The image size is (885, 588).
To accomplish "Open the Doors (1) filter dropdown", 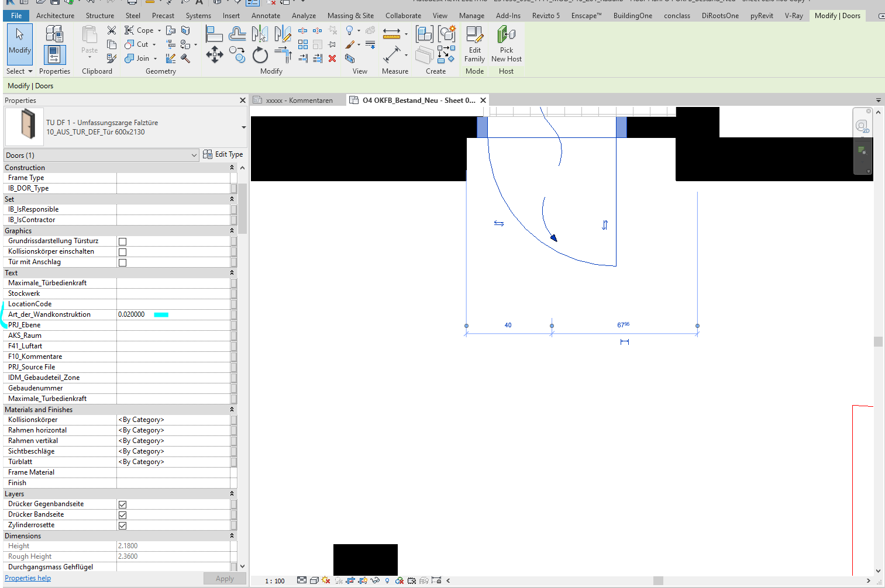I will (194, 155).
